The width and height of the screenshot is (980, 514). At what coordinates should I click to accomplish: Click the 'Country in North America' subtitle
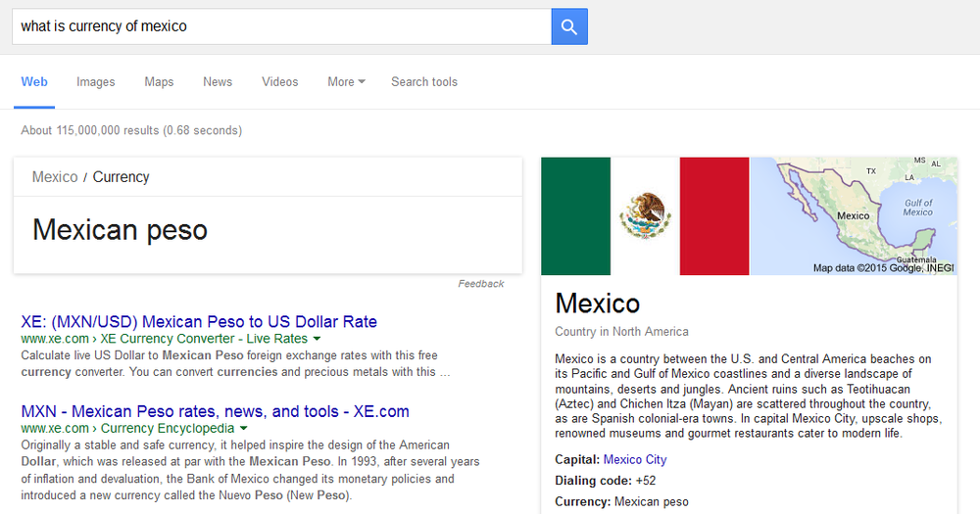click(x=622, y=332)
